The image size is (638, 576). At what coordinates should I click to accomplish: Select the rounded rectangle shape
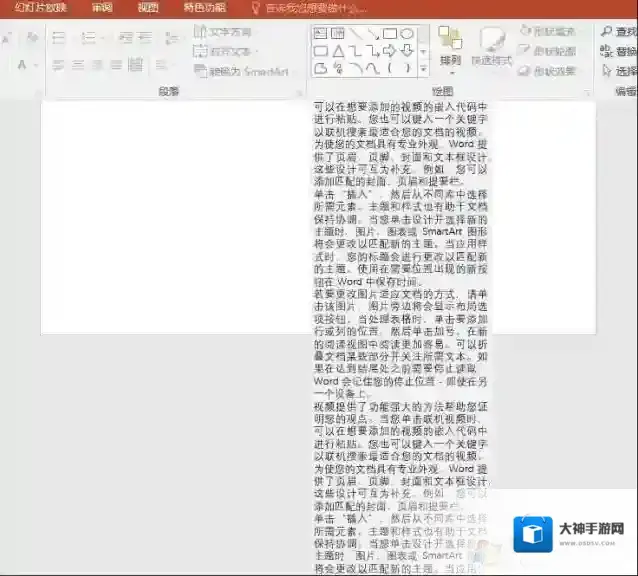[321, 51]
